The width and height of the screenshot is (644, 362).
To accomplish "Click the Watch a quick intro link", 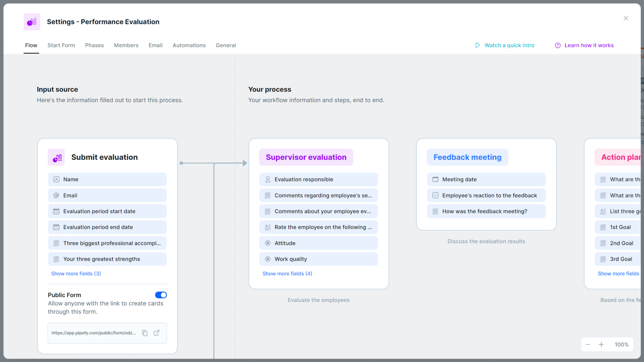I will pyautogui.click(x=509, y=45).
